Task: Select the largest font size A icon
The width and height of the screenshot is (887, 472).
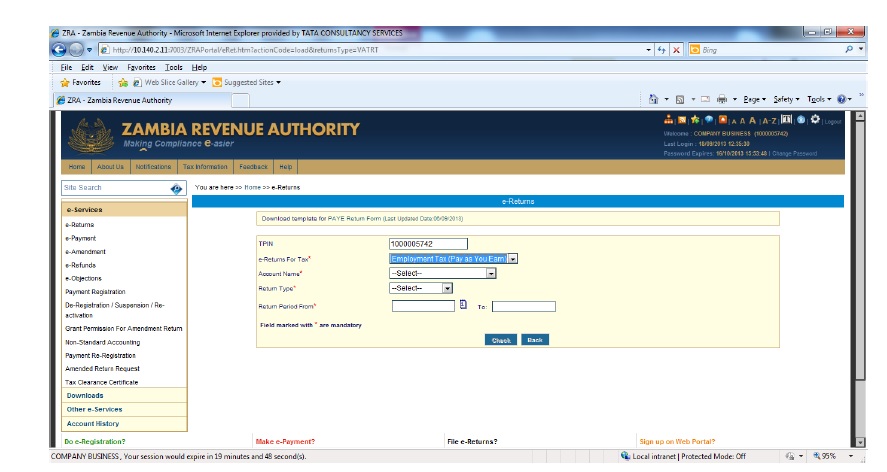Action: pos(753,121)
